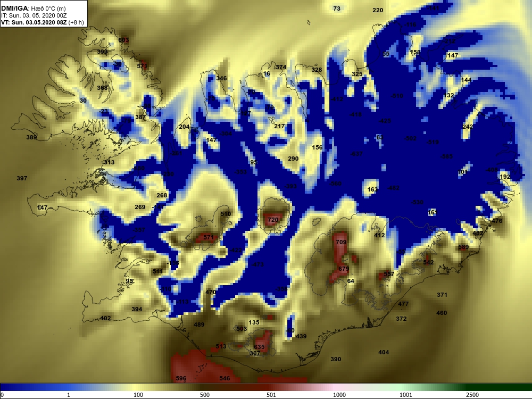Viewport: 532px width, 399px height.
Task: Click the 313 map value
Action: click(109, 162)
